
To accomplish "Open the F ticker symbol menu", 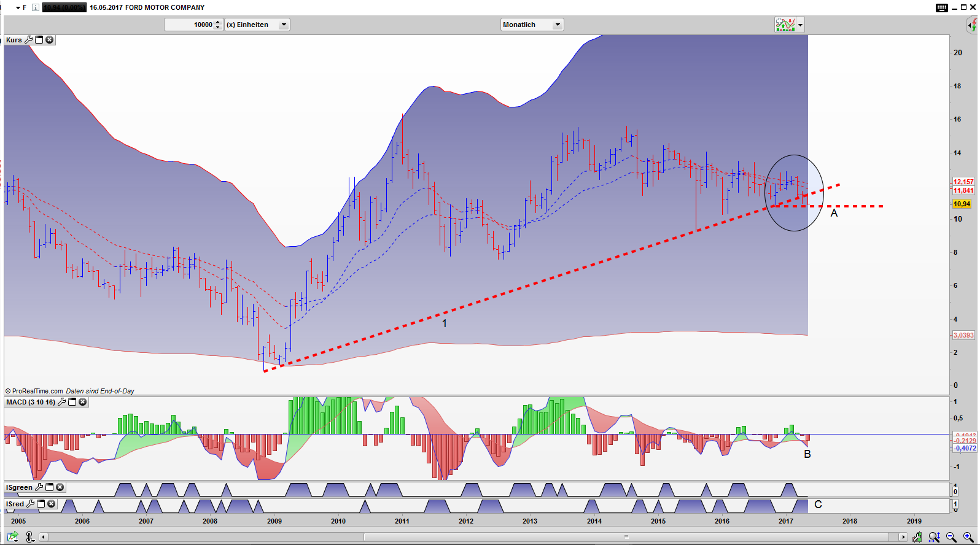I will click(x=21, y=7).
